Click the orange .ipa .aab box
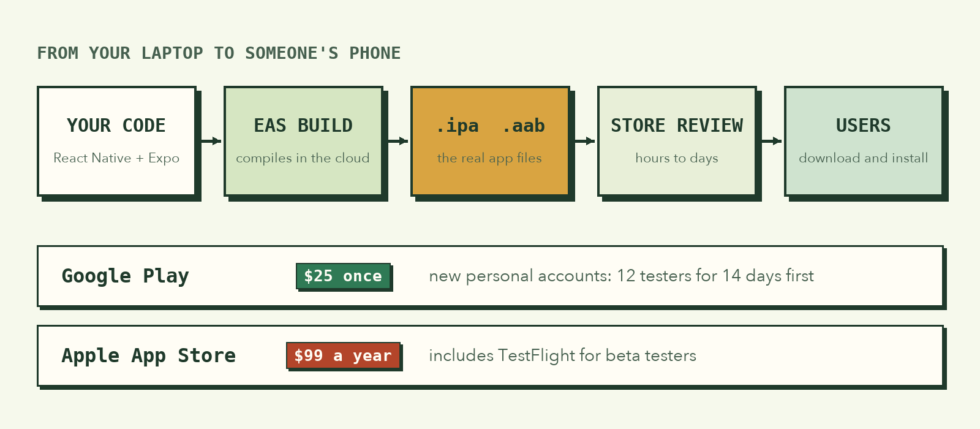This screenshot has height=429, width=980. [x=490, y=141]
